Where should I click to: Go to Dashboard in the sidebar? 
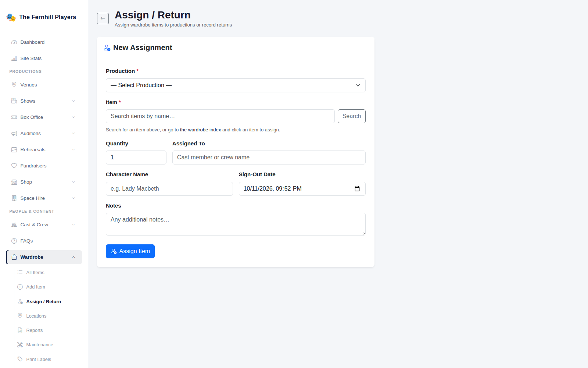click(44, 42)
